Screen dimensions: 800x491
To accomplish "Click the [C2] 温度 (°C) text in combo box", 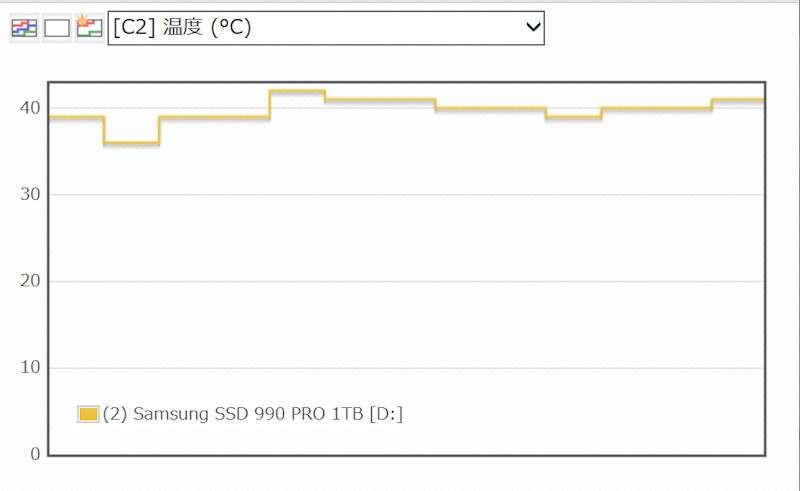I will click(182, 27).
